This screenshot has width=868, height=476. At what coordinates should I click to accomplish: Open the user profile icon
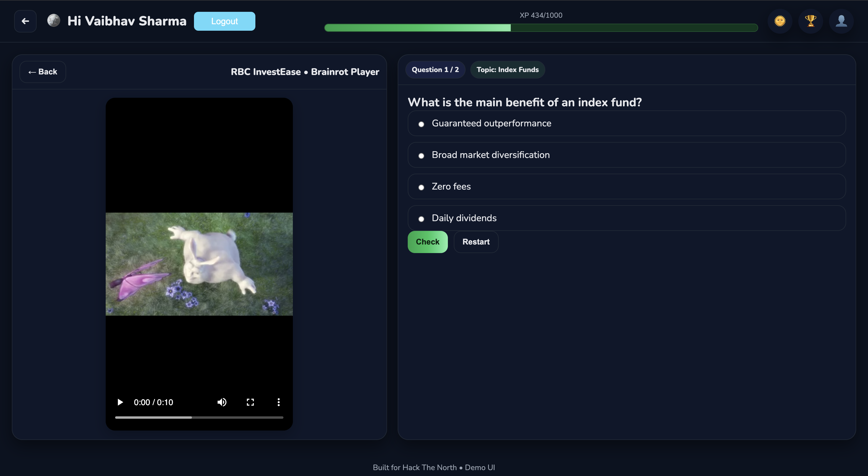pos(841,21)
